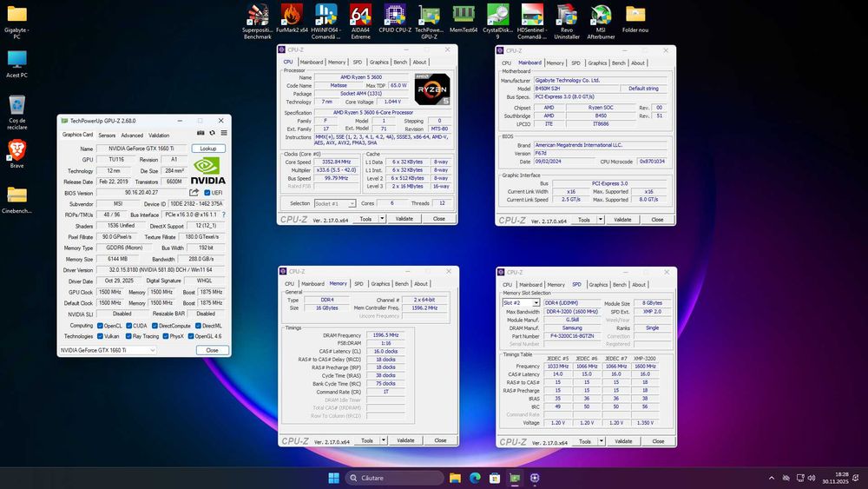The width and height of the screenshot is (868, 489).
Task: Toggle the Vulkan checkbox
Action: [x=100, y=336]
